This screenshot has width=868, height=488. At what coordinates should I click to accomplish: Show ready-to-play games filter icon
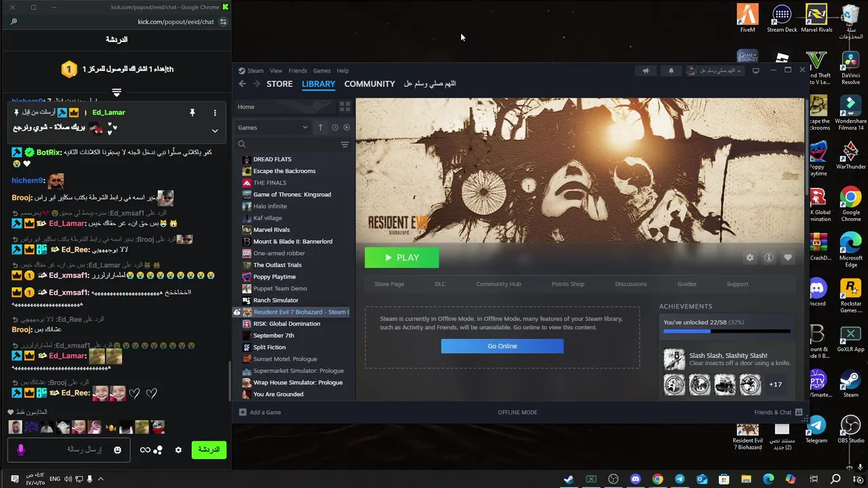pos(347,127)
